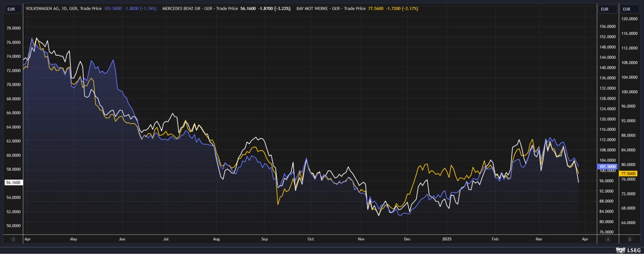Click the Oct label on the time axis
644x254 pixels.
coord(311,239)
